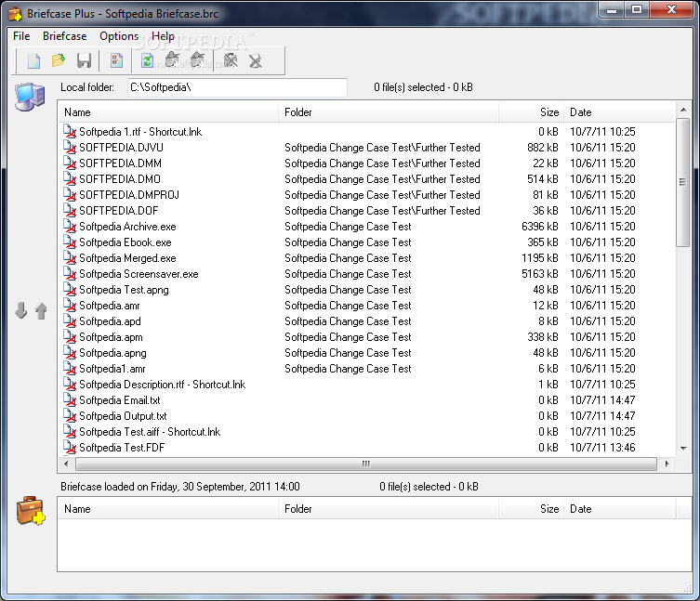Click the vertical scrollbar up arrow
The width and height of the screenshot is (700, 601).
click(683, 110)
